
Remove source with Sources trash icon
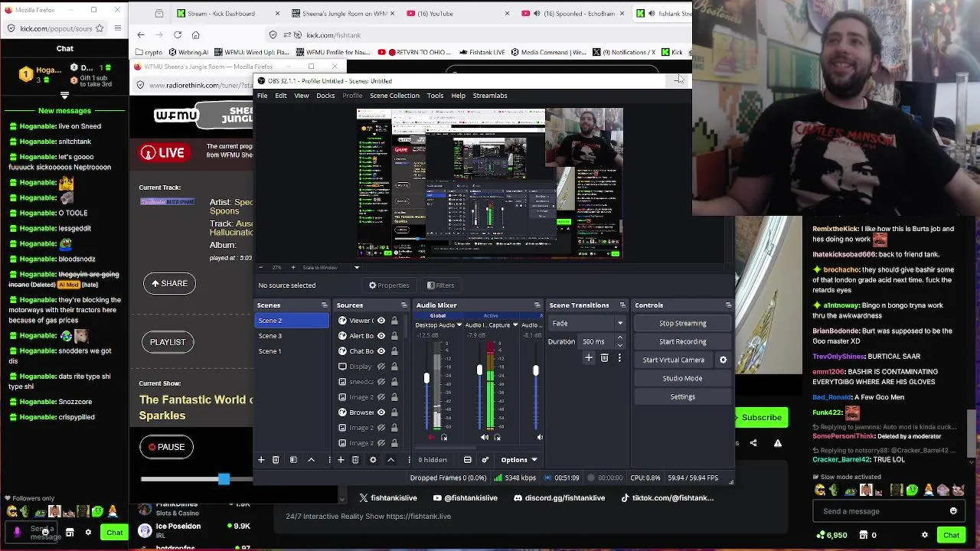(355, 460)
